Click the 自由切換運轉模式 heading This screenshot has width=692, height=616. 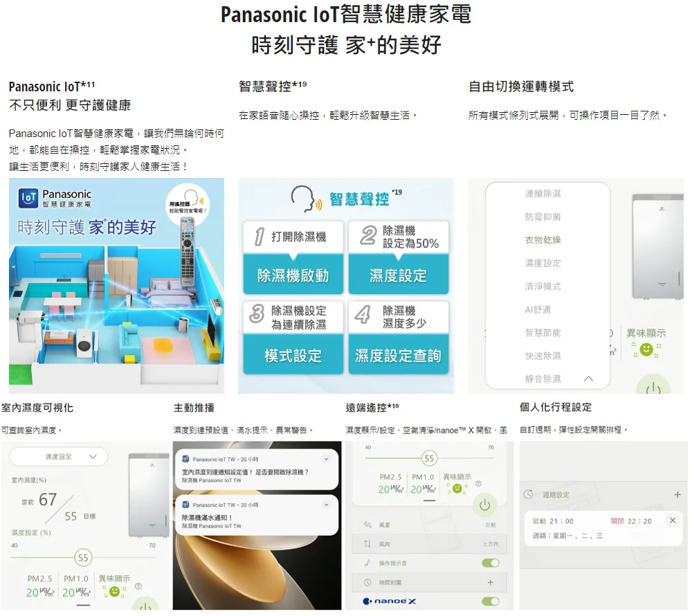coord(521,87)
